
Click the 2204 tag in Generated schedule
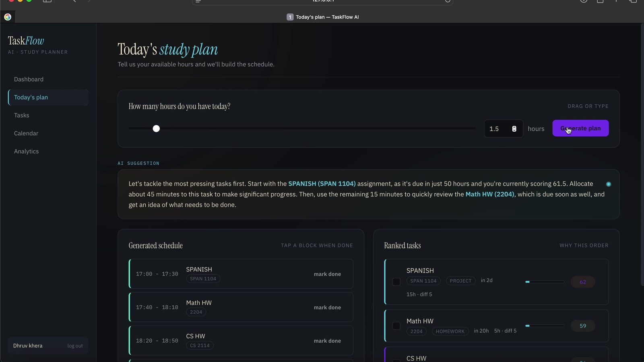coord(196,312)
